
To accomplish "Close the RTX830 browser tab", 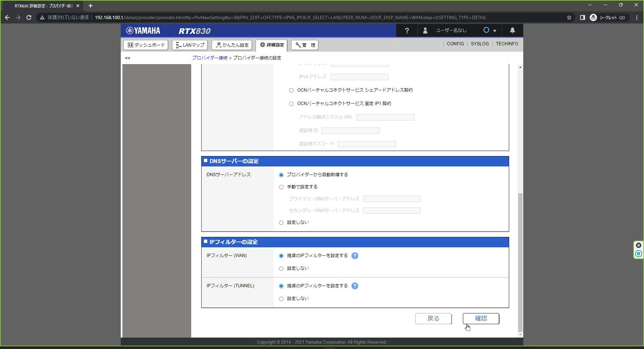I will coord(77,6).
